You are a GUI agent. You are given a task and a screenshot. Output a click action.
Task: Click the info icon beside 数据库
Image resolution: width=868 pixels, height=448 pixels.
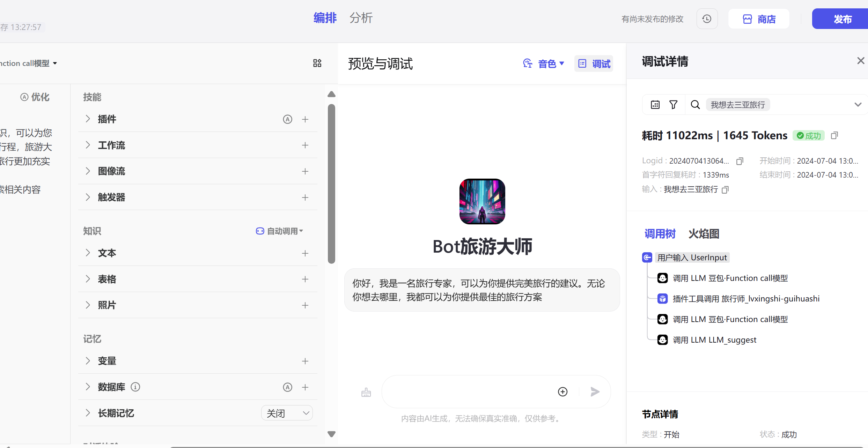pyautogui.click(x=135, y=387)
